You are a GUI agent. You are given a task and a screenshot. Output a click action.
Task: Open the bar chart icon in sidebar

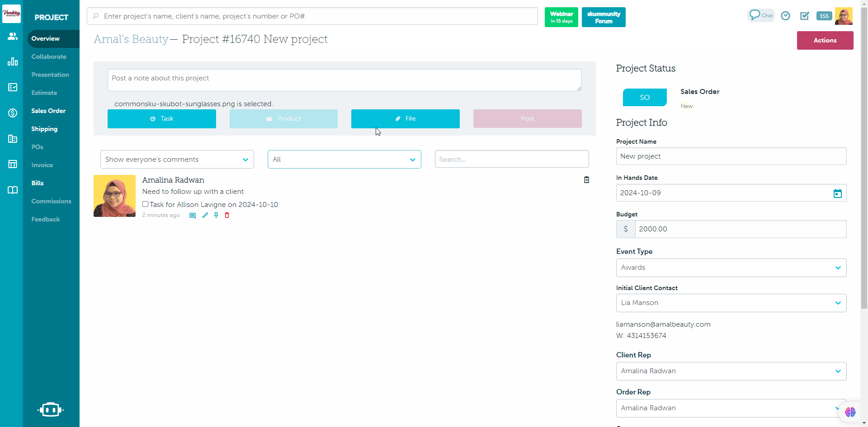pos(13,61)
